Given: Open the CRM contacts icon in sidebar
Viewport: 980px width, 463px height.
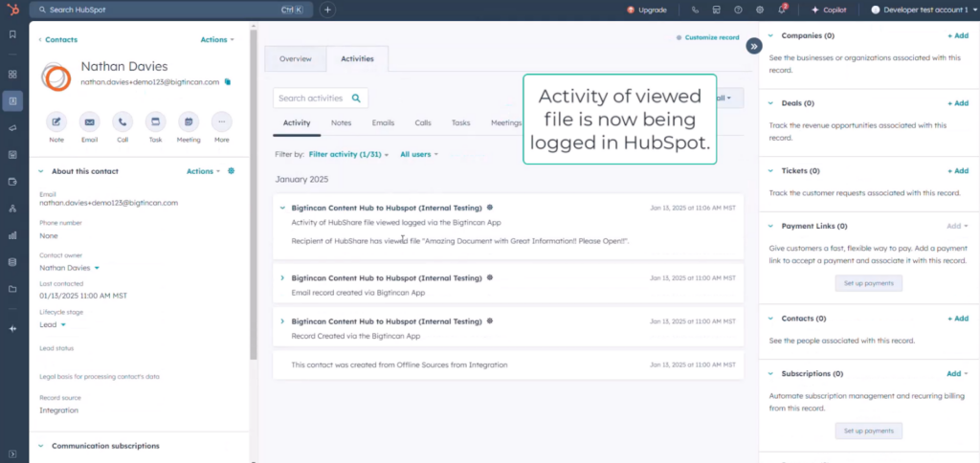Looking at the screenshot, I should pos(12,100).
